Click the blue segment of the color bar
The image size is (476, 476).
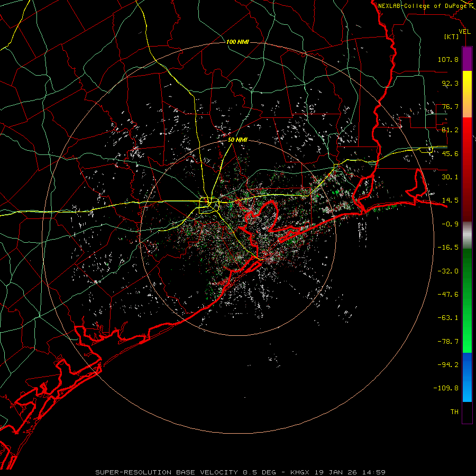[467, 377]
